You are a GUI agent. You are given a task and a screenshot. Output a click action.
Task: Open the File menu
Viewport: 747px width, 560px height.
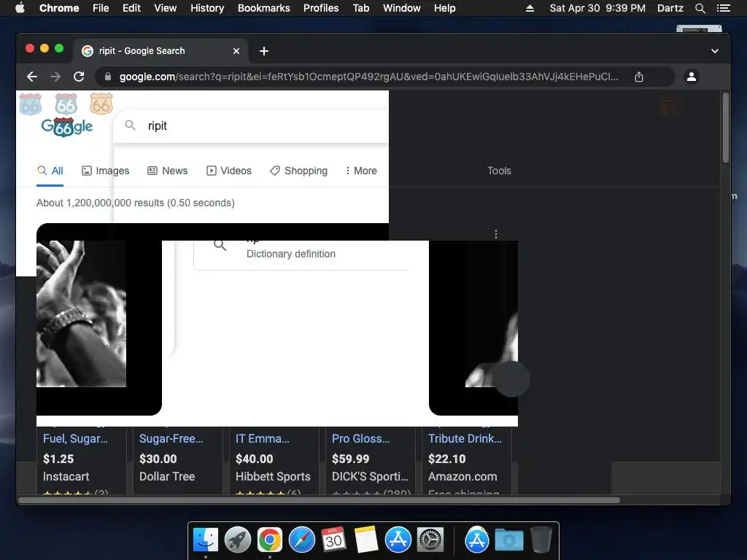pos(101,8)
